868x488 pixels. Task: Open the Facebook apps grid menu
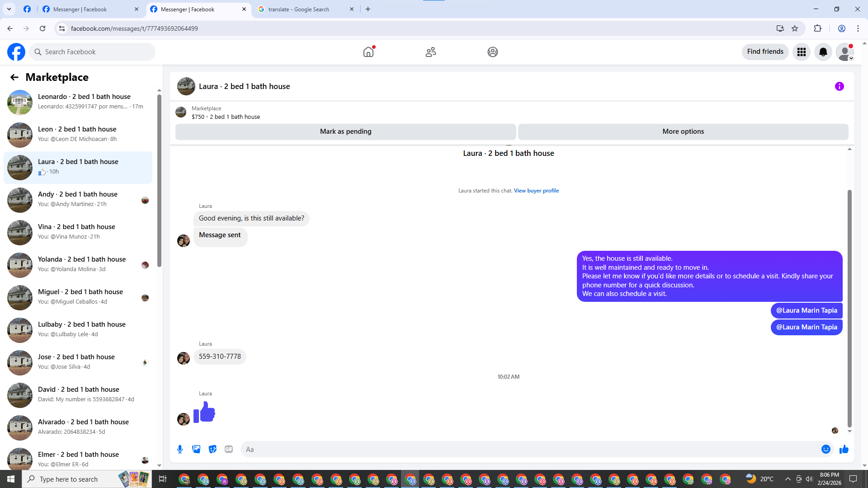(x=801, y=52)
